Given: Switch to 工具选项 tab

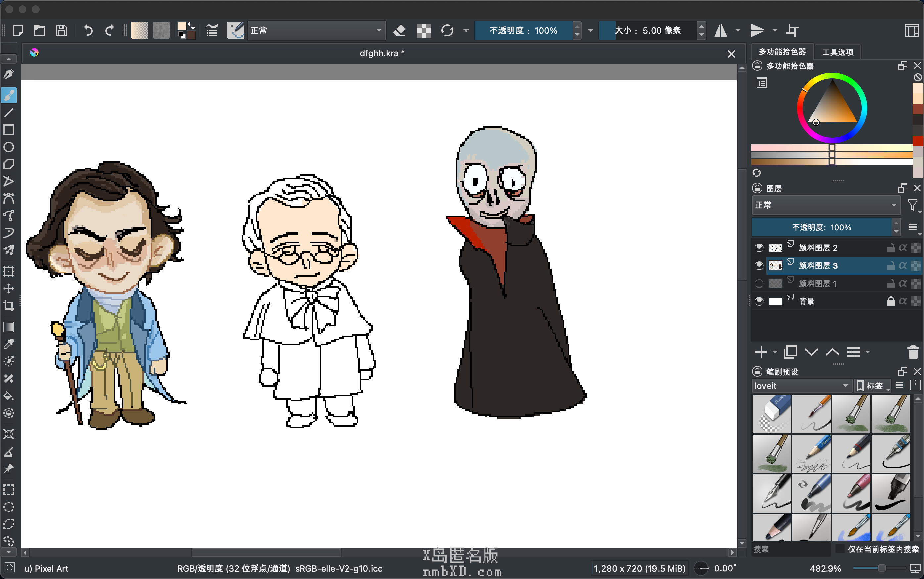Looking at the screenshot, I should (x=838, y=52).
